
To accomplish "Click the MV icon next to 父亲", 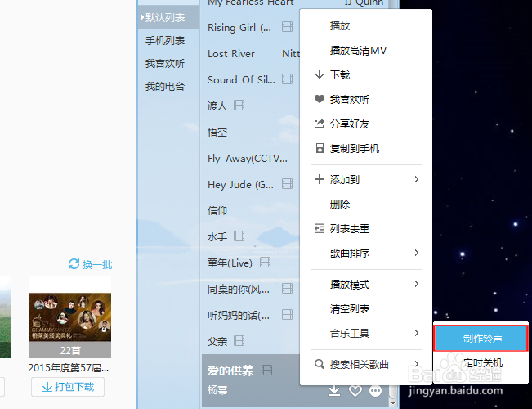I will click(239, 341).
